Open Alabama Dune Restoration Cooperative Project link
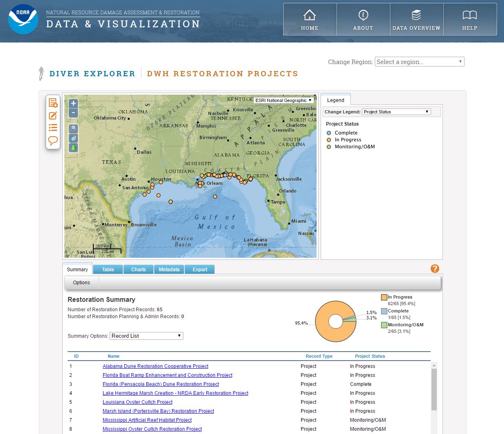 click(x=155, y=366)
